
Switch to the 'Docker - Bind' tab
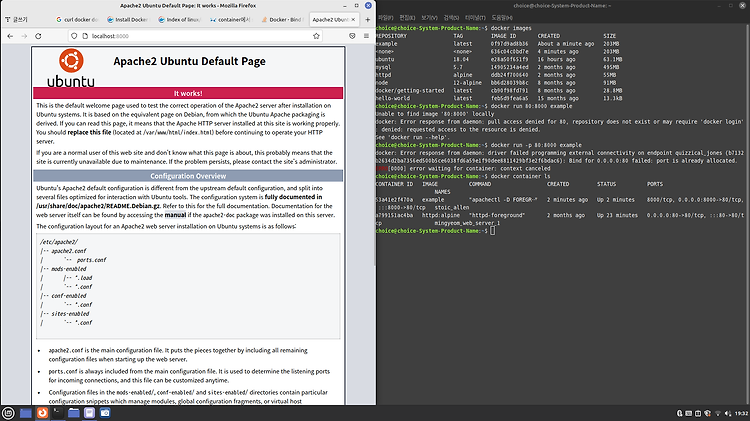point(281,20)
